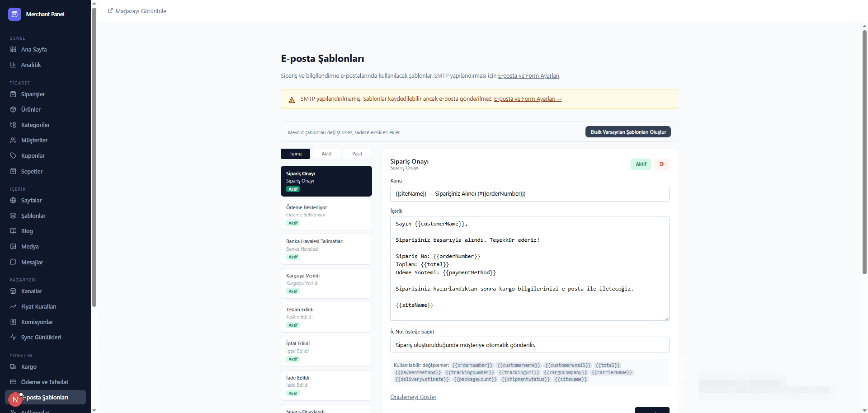
Task: Open Ana Sayfa dashboard icon
Action: (x=13, y=50)
